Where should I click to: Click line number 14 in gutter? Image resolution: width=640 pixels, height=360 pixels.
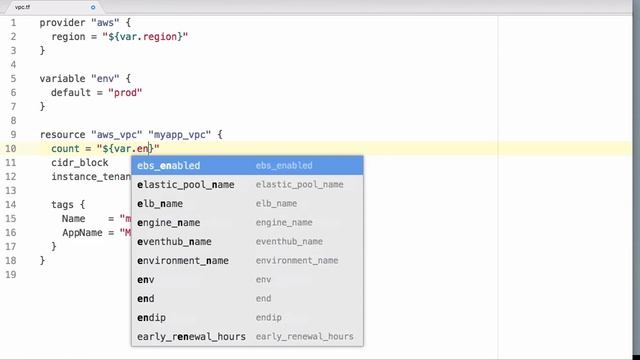pyautogui.click(x=11, y=204)
